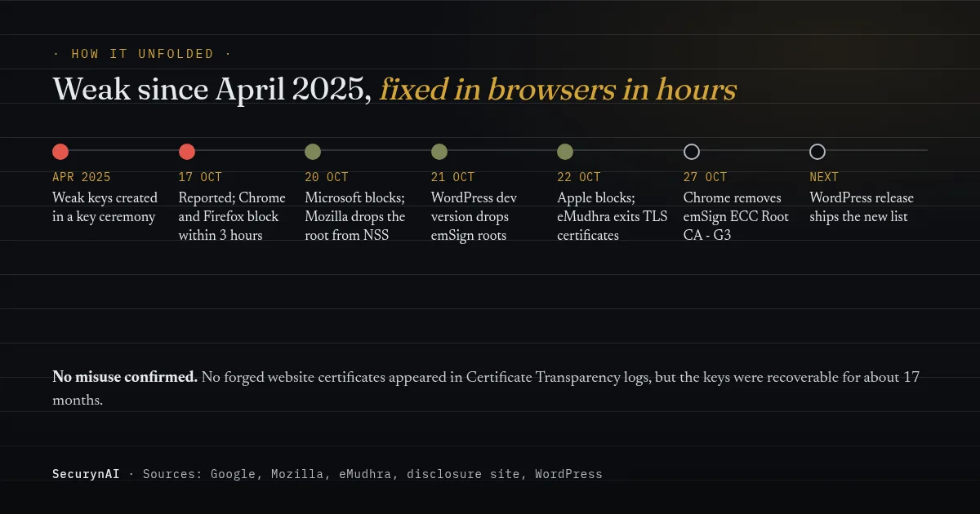
Task: Select the APR 2025 date label
Action: click(82, 177)
